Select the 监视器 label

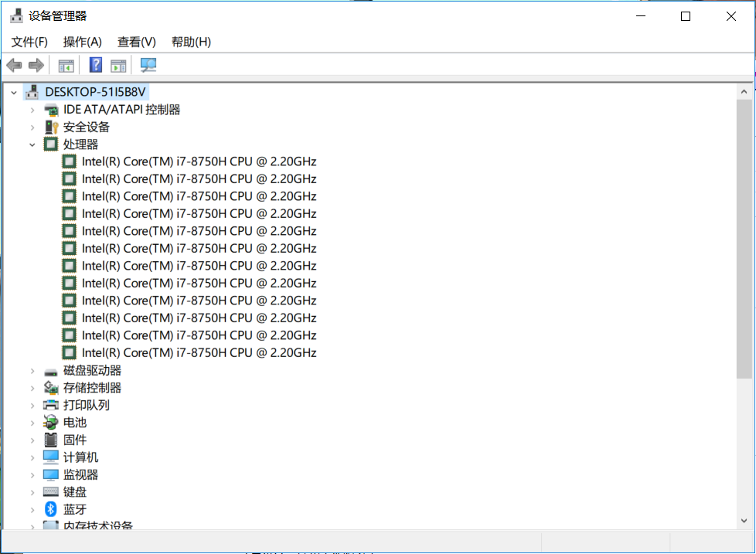80,474
